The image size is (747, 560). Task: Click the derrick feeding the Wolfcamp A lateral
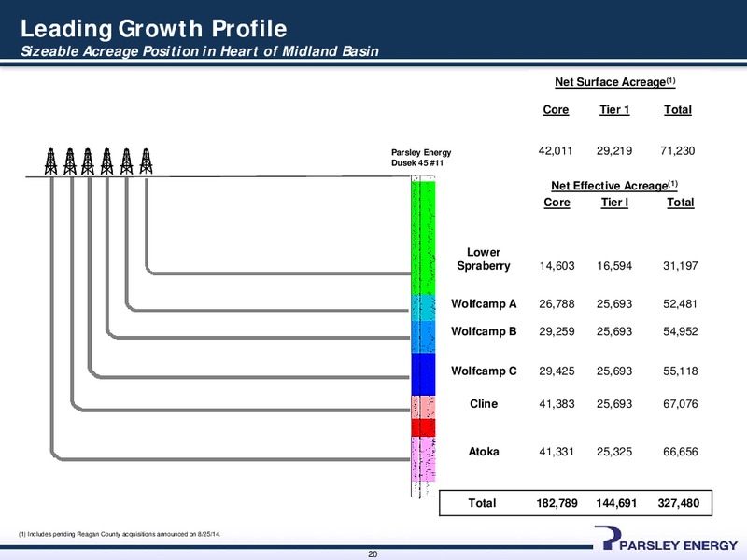pyautogui.click(x=126, y=161)
